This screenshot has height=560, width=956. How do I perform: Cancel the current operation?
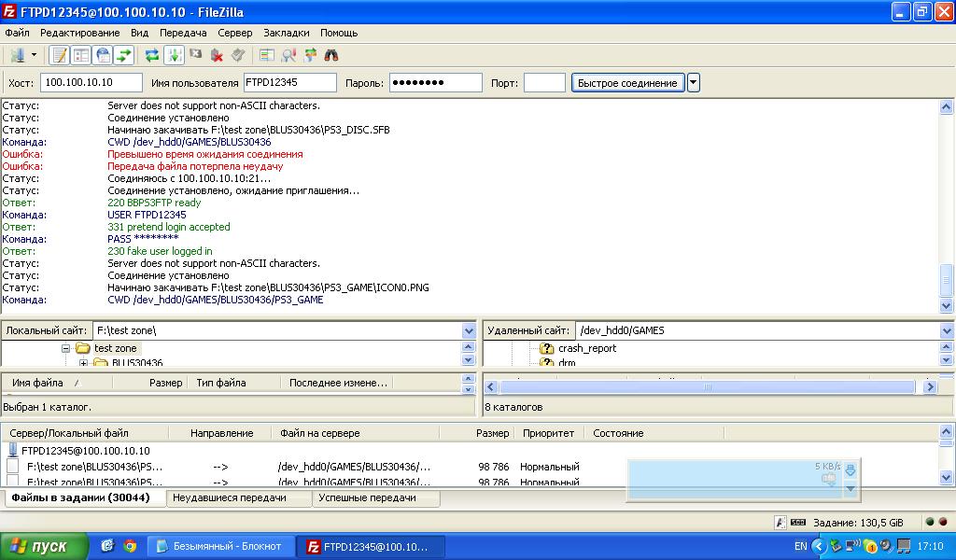(x=196, y=55)
